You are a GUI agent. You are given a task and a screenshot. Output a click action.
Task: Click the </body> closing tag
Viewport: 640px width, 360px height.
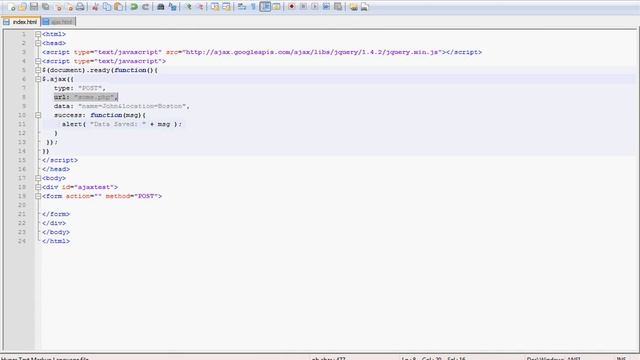coord(56,232)
